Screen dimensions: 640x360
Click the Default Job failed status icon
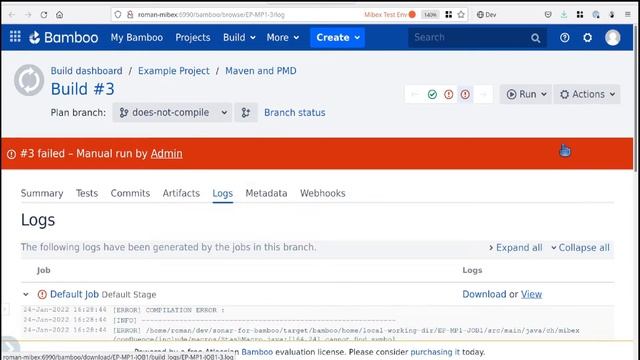point(42,294)
